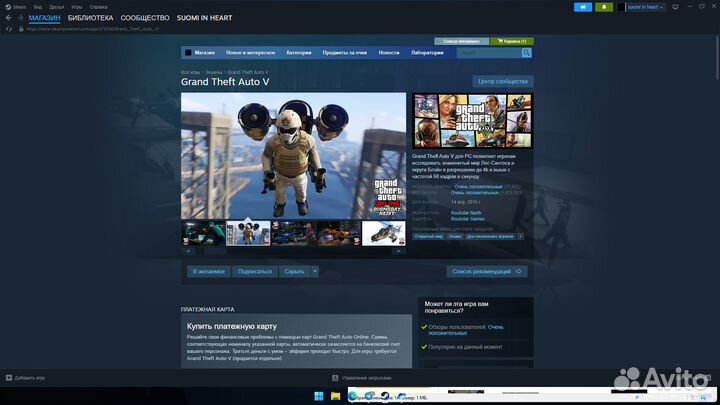This screenshot has width=720, height=405.
Task: Click the profile avatar square
Action: tap(621, 7)
